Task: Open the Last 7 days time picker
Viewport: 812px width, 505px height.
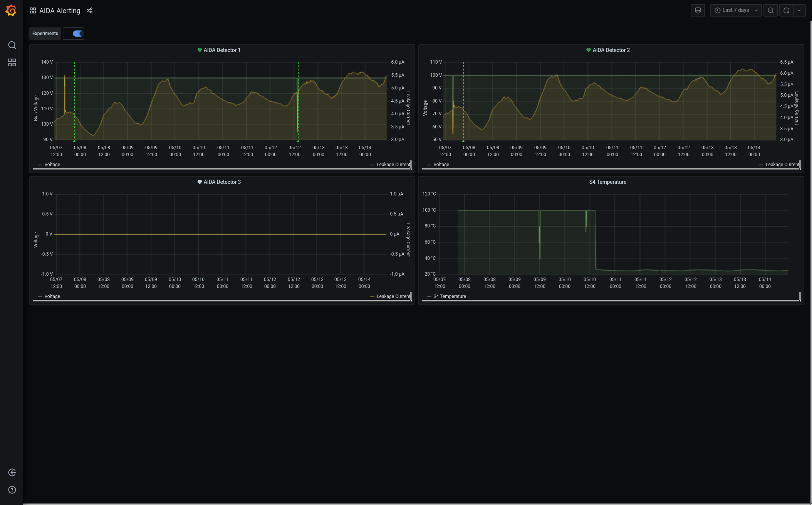Action: point(736,10)
